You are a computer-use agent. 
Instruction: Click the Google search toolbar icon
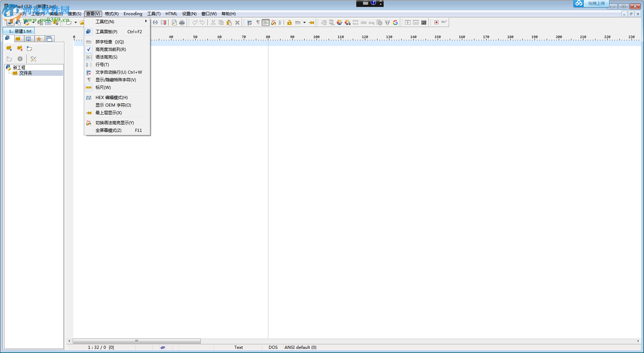coord(395,23)
